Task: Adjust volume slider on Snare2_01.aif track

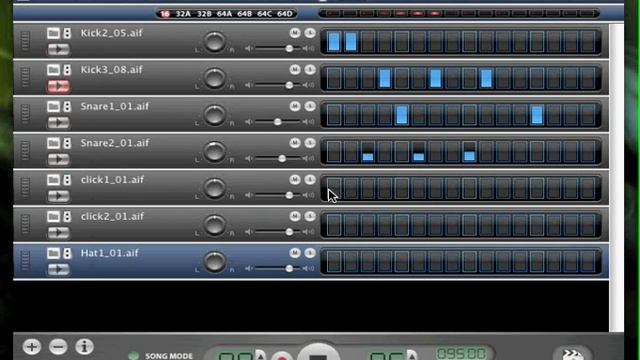Action: [282, 159]
